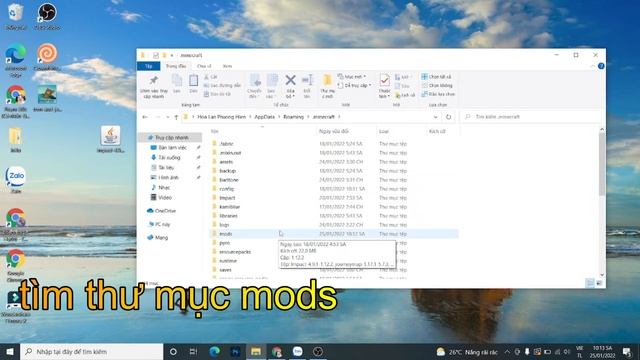Image resolution: width=640 pixels, height=360 pixels.
Task: Collapse the ribbon with the chevron arrow
Action: click(593, 66)
